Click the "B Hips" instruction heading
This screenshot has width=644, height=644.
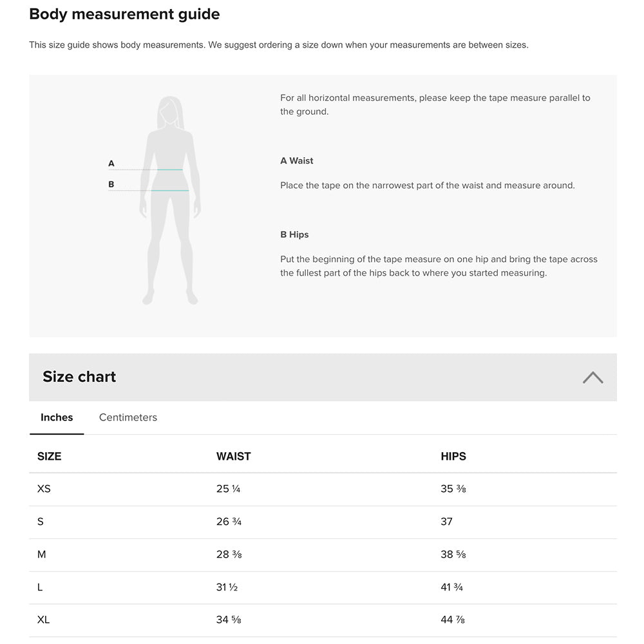(294, 234)
